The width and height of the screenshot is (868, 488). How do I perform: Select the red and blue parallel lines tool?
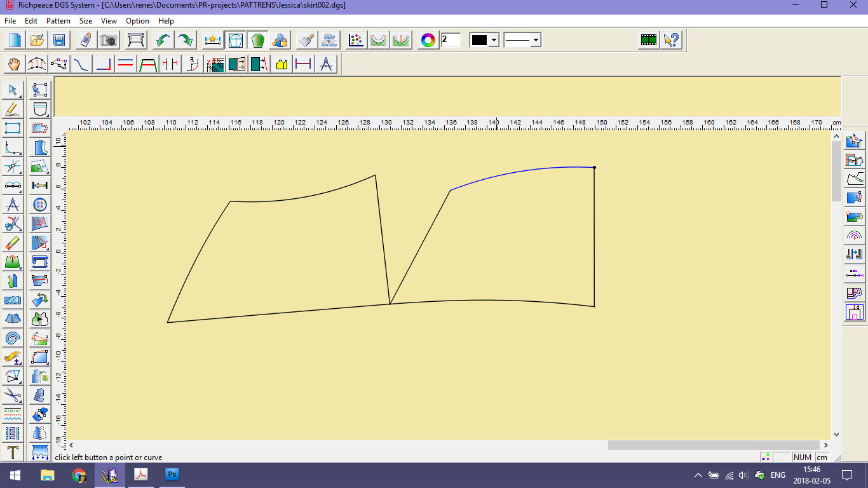pos(125,64)
